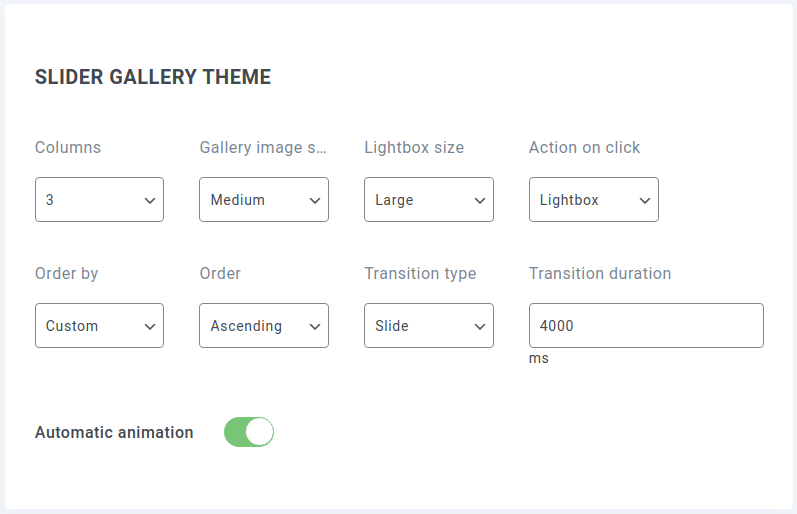Click the ms unit text below duration
This screenshot has height=514, width=797.
click(x=539, y=358)
